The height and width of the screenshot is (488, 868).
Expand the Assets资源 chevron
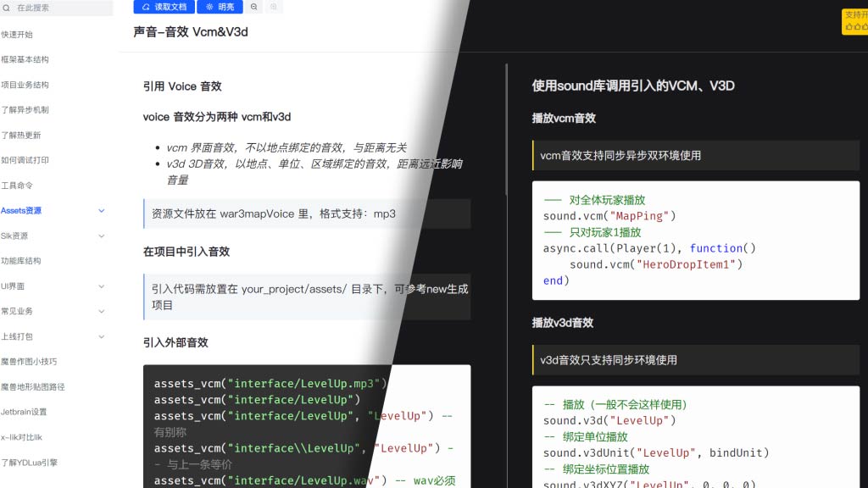coord(102,211)
